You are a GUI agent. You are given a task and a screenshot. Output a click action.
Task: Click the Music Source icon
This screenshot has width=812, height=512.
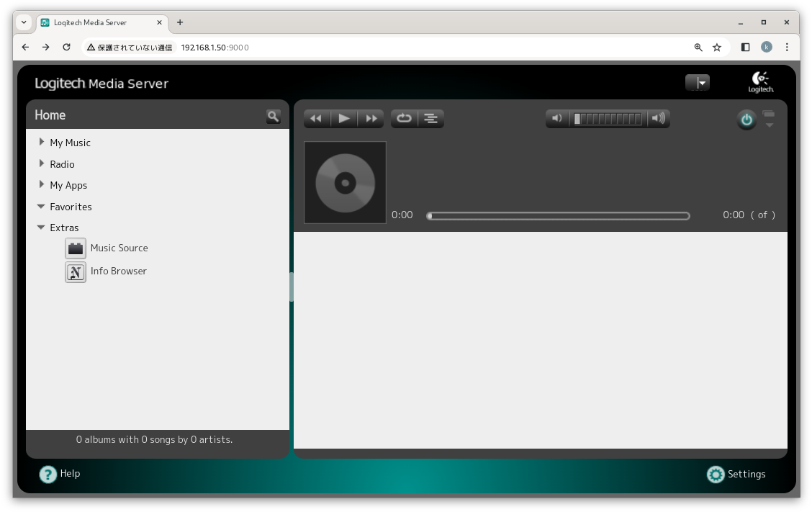(x=76, y=248)
